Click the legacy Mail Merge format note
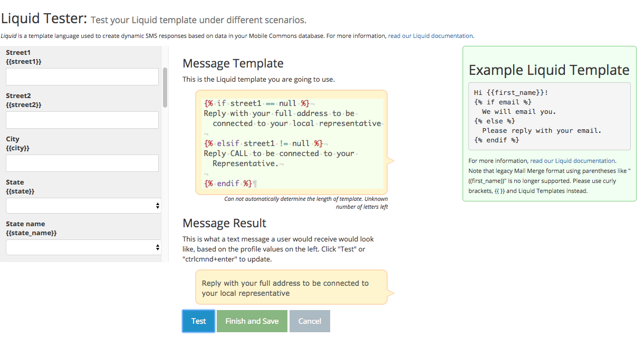Image resolution: width=644 pixels, height=338 pixels. (x=550, y=181)
